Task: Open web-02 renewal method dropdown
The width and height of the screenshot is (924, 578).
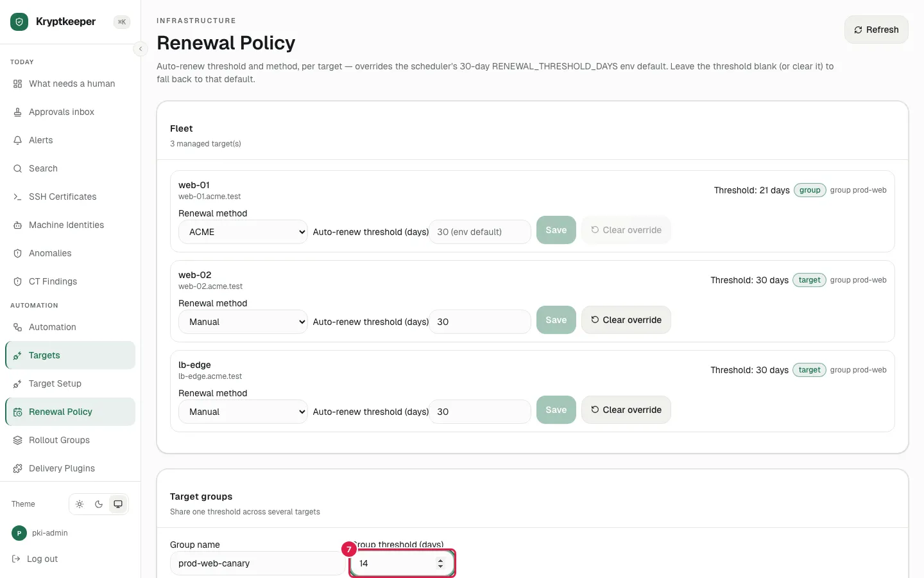Action: pos(243,322)
